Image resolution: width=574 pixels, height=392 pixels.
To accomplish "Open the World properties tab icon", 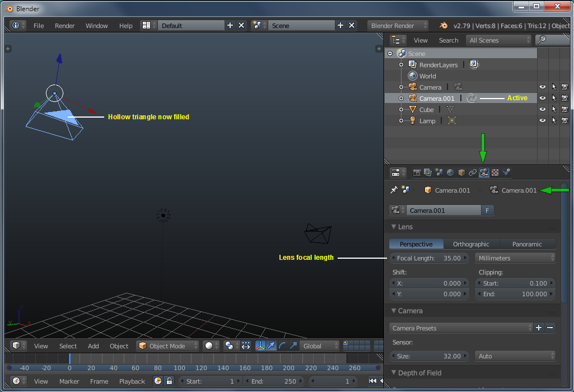I will click(x=450, y=172).
